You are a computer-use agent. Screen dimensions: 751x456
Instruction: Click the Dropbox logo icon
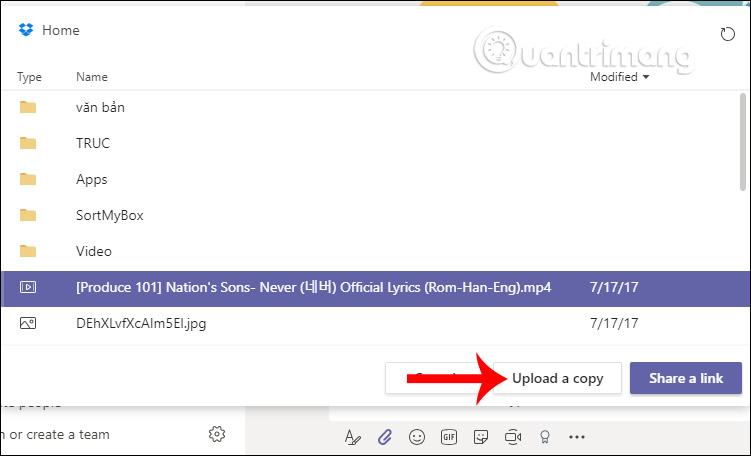[x=26, y=30]
